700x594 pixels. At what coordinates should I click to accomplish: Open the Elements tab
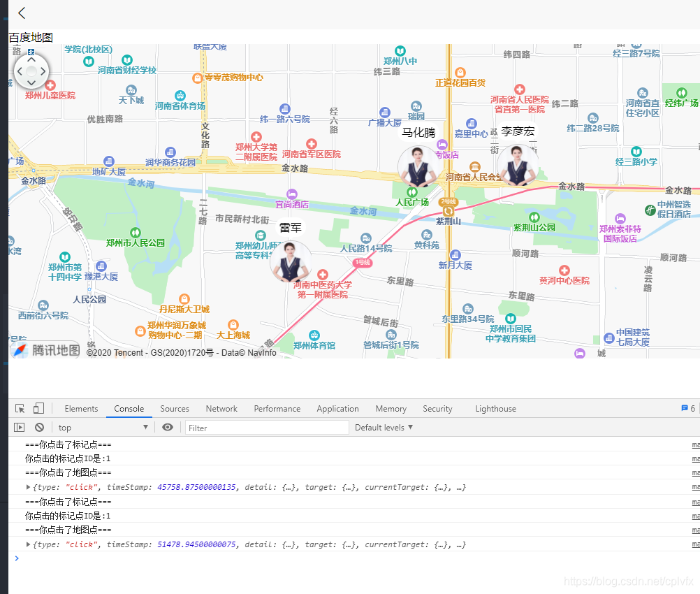(81, 409)
